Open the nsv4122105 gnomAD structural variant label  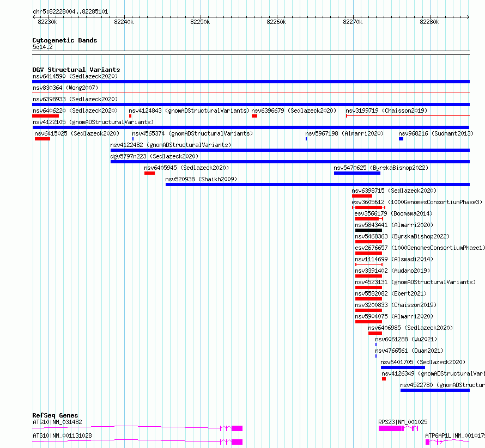point(93,122)
